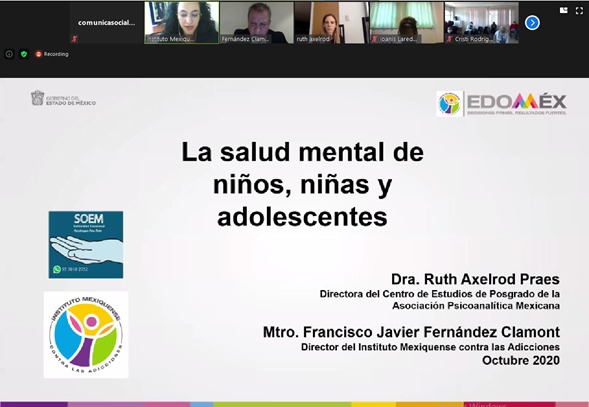Click muted mic icon on Joanis Lared tile
The width and height of the screenshot is (589, 407).
[375, 39]
